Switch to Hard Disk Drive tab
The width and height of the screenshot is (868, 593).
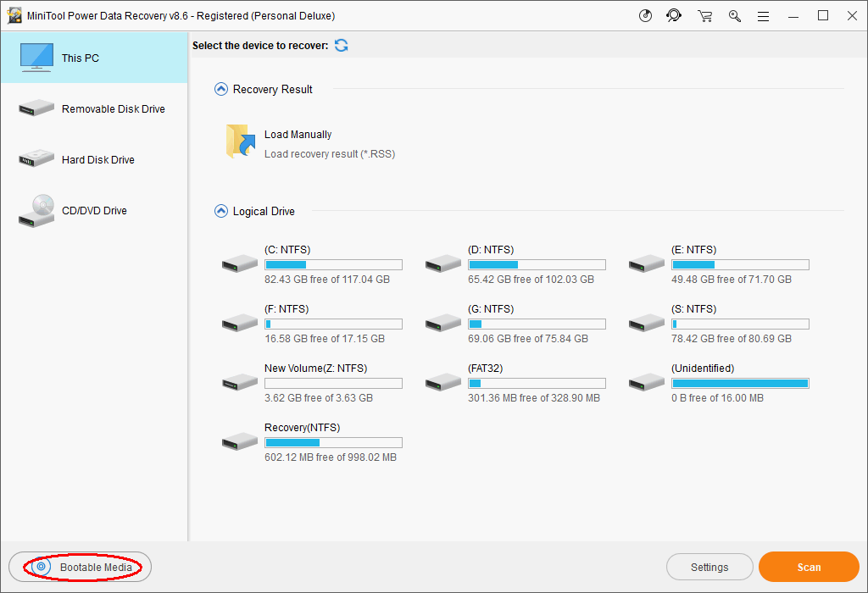(x=94, y=159)
